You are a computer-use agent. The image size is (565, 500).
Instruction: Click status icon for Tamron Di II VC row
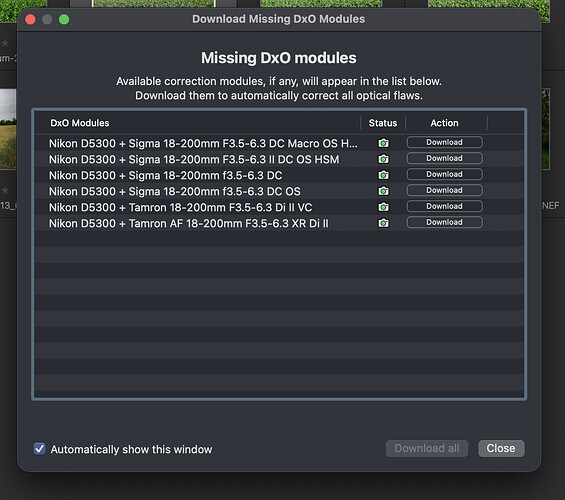click(383, 207)
